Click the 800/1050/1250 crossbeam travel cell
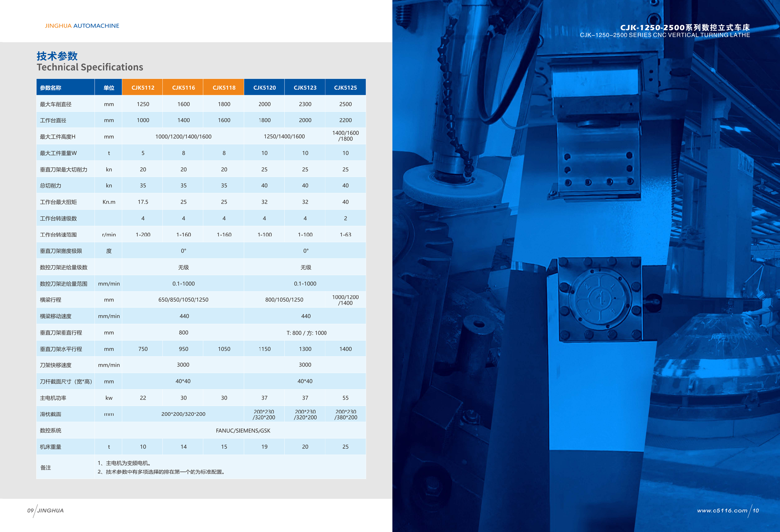This screenshot has width=780, height=532. [x=284, y=300]
